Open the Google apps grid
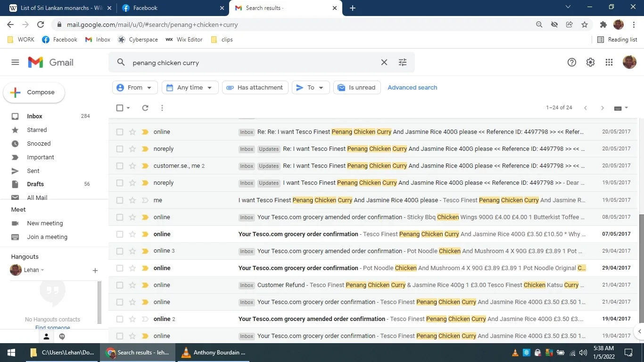 (x=609, y=62)
